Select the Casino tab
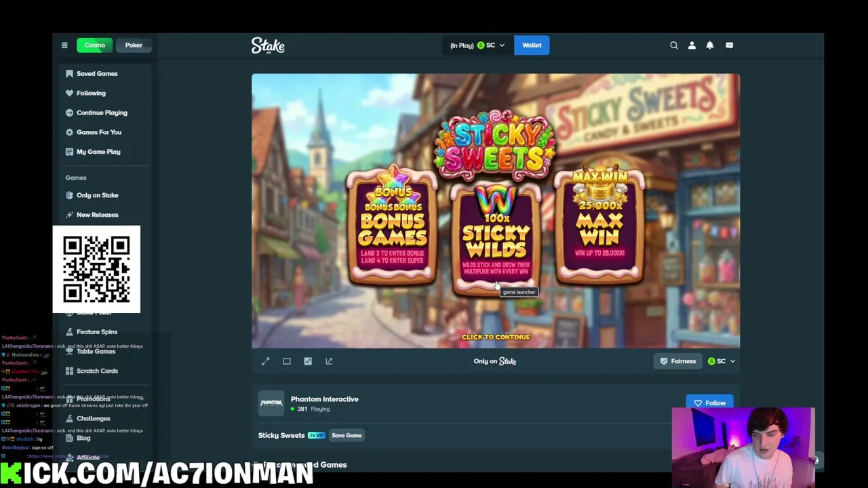The image size is (868, 488). 95,45
